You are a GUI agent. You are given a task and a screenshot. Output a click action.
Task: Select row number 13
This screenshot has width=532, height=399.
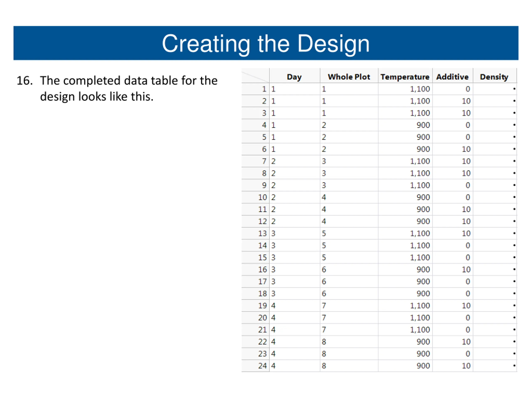(255, 233)
